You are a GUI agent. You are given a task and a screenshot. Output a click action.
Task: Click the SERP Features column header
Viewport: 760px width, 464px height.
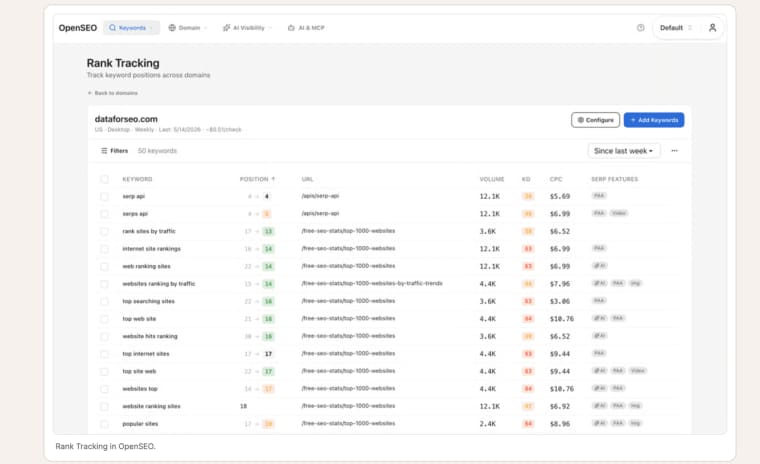[x=615, y=179]
